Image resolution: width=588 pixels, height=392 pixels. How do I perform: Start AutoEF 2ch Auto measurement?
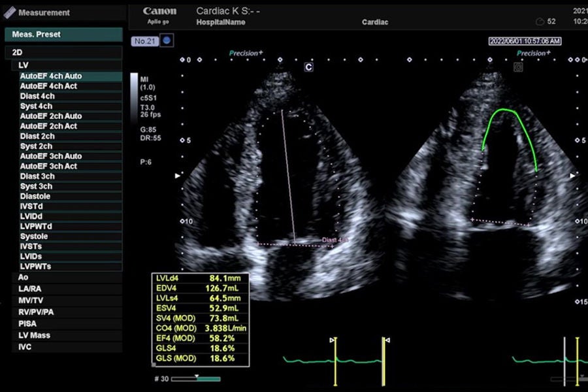click(x=71, y=116)
